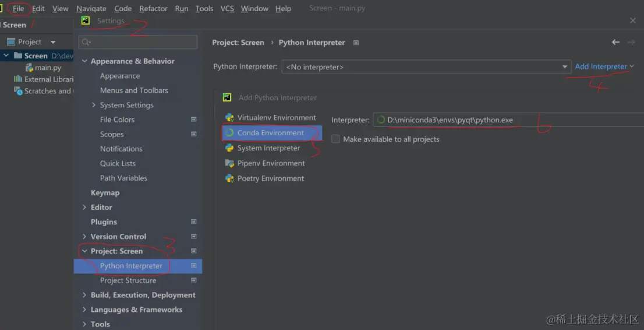This screenshot has width=644, height=330.
Task: Open the Python Interpreter dropdown
Action: pyautogui.click(x=565, y=67)
